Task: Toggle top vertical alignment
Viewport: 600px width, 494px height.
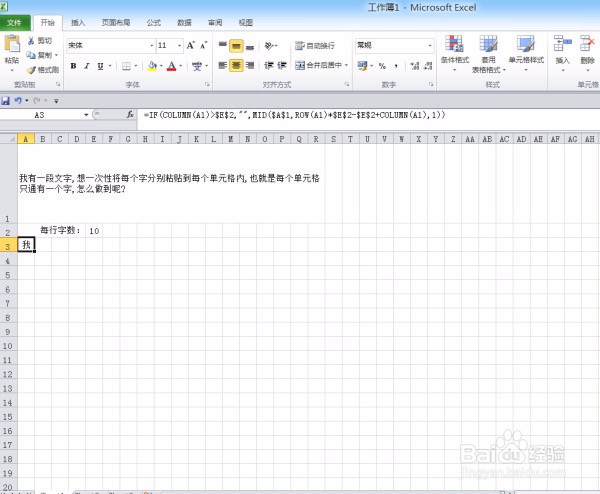Action: tap(223, 46)
